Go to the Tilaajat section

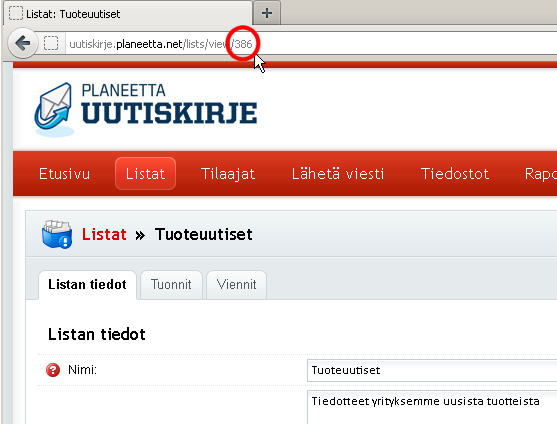(x=228, y=174)
